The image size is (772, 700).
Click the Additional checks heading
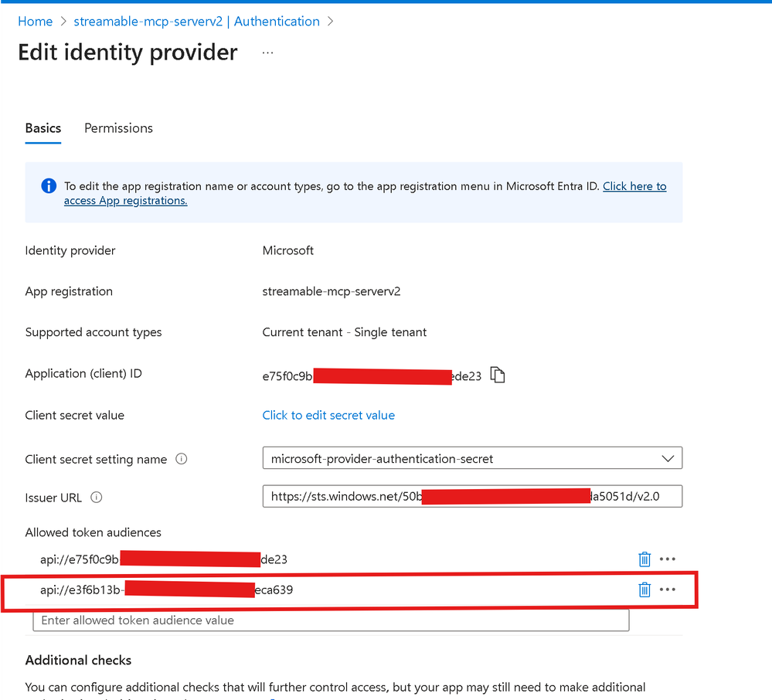point(78,660)
